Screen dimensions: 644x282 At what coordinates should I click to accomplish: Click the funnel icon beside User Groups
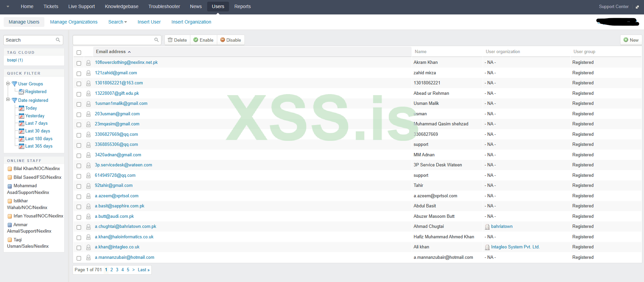[x=14, y=84]
